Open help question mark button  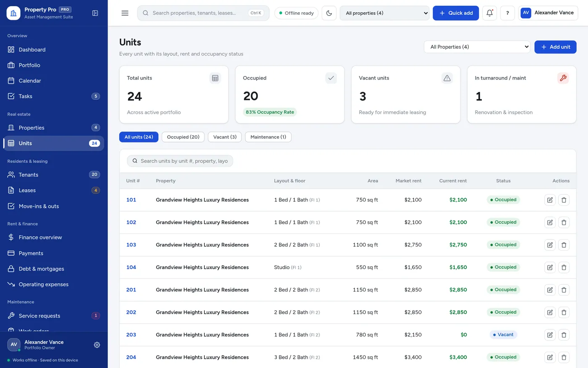(507, 13)
